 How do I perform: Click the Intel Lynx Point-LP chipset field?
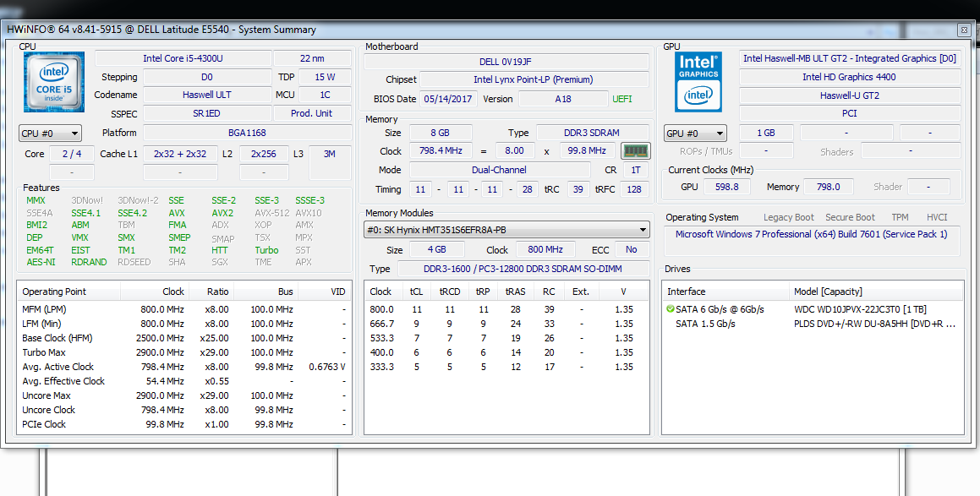534,79
